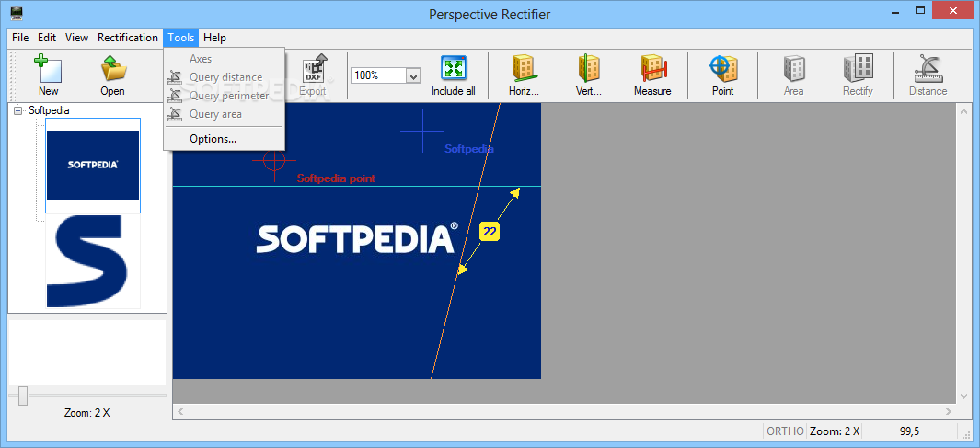Click the Include all zoom icon
The height and width of the screenshot is (448, 980).
point(454,67)
